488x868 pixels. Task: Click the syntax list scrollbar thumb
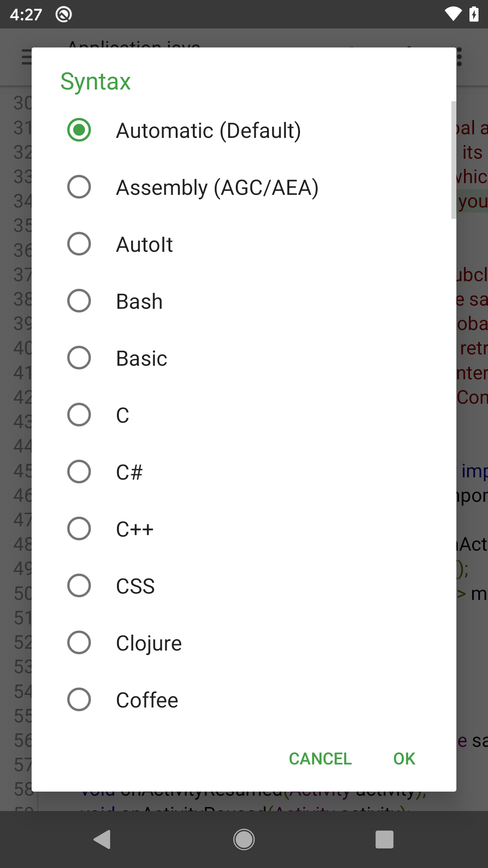click(453, 160)
